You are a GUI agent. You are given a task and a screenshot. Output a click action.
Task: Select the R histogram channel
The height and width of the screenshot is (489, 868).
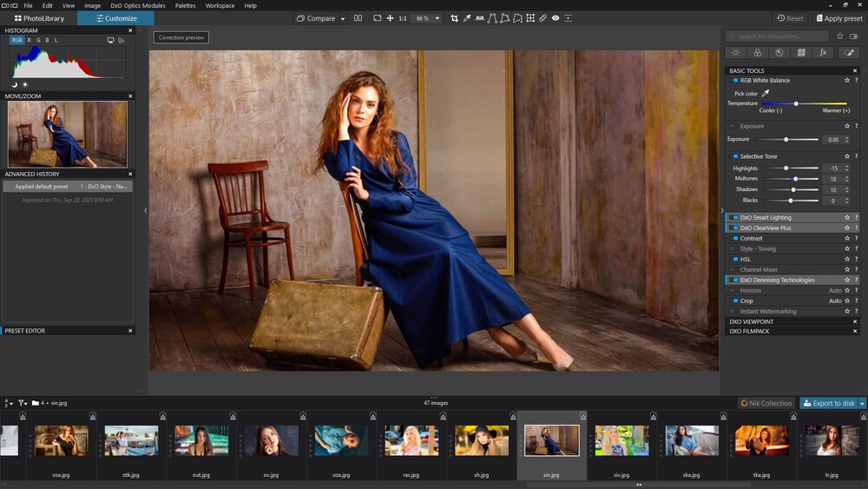click(30, 41)
